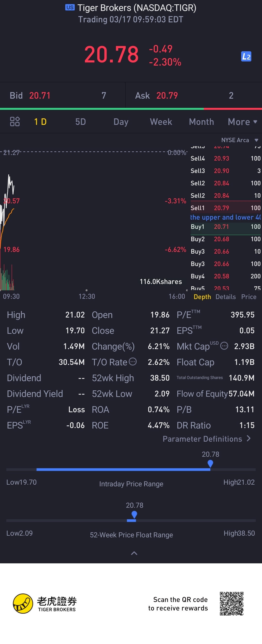The image size is (262, 644).
Task: Select the Month chart tab
Action: click(x=201, y=122)
